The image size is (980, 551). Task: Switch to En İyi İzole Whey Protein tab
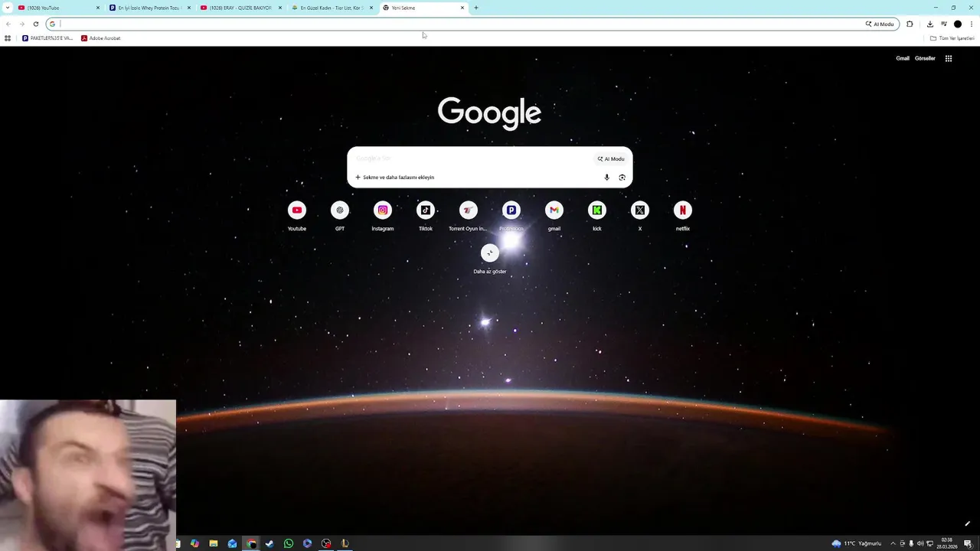tap(149, 8)
